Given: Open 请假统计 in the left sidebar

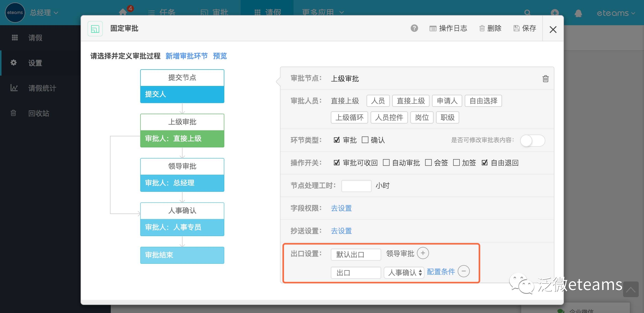Looking at the screenshot, I should click(42, 88).
